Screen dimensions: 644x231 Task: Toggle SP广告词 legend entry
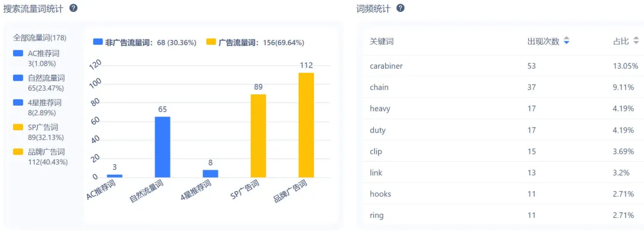pyautogui.click(x=39, y=132)
